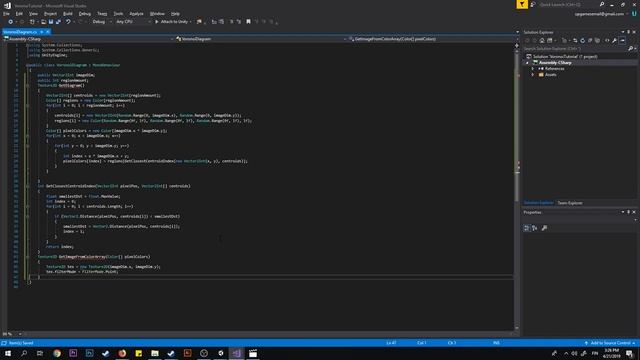Toggle Show All Files in Solution Explorer

click(598, 40)
